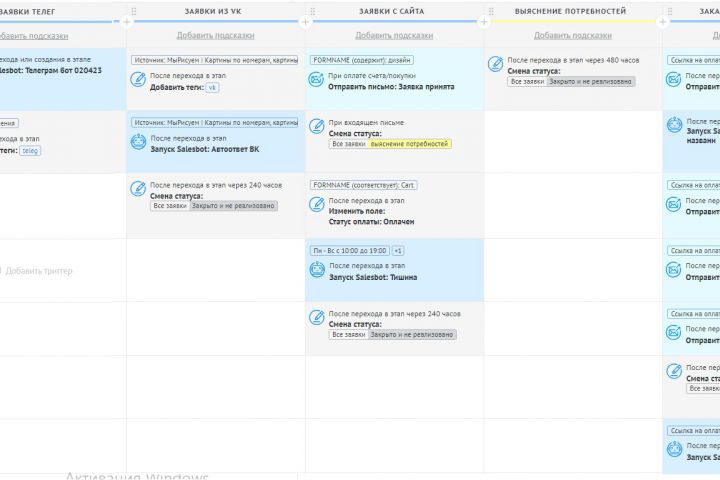Click text "Отправить письмо: Заявка принята"
The height and width of the screenshot is (480, 720).
pos(391,87)
